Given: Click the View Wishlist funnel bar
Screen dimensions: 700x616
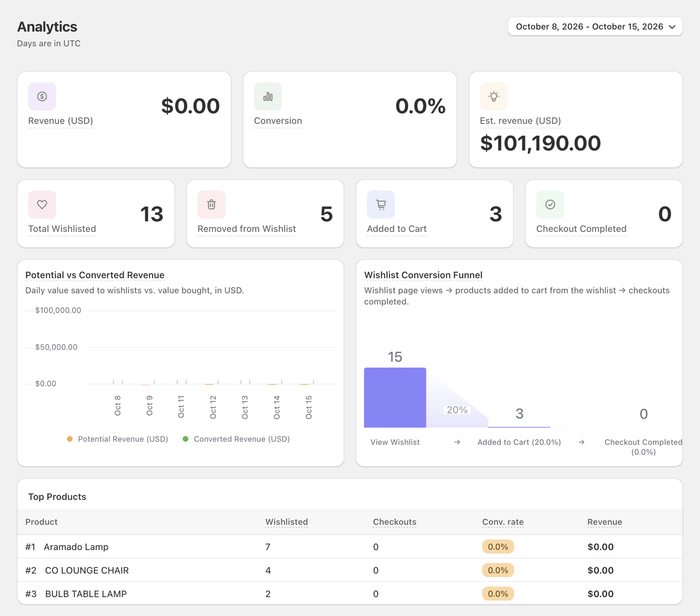Looking at the screenshot, I should [x=395, y=398].
